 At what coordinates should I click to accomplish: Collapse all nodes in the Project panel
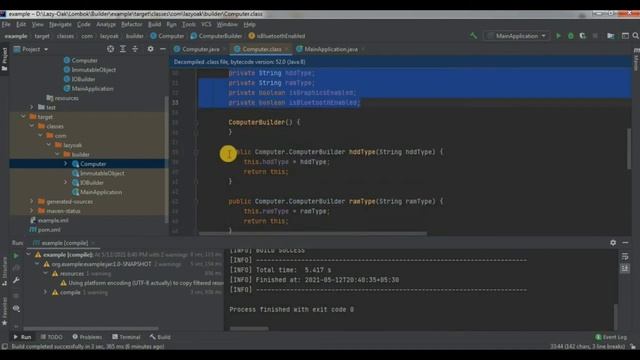click(135, 49)
